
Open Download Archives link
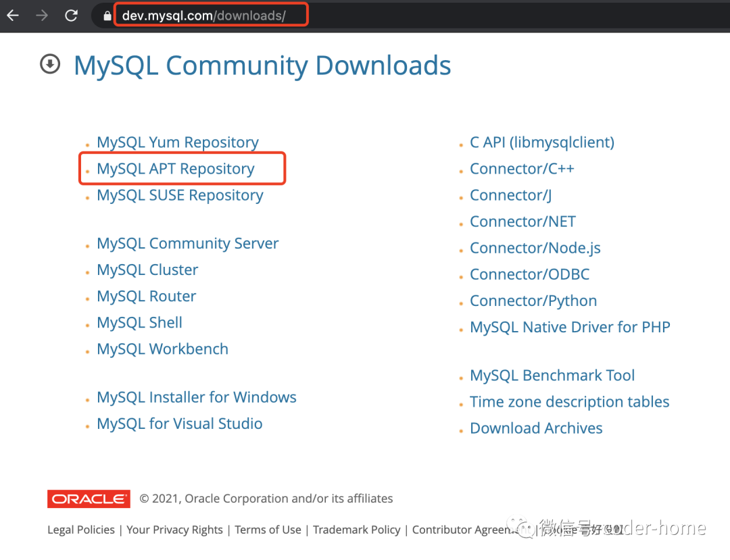[x=536, y=428]
